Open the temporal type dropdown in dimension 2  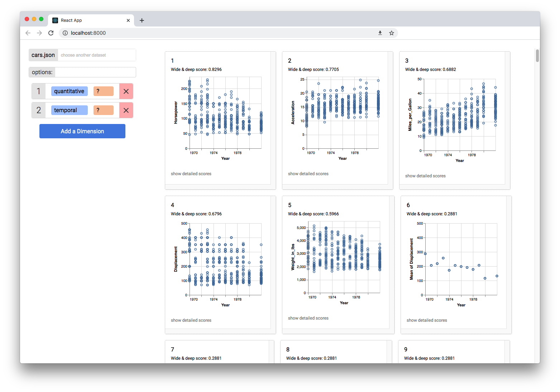(69, 110)
